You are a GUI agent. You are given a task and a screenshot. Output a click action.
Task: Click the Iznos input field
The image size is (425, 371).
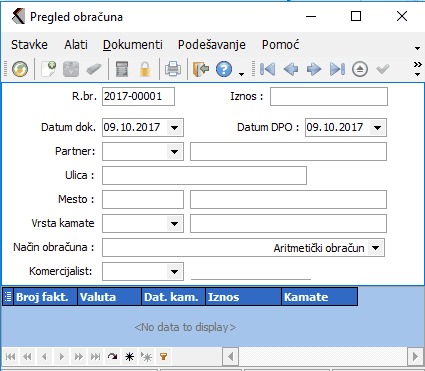pyautogui.click(x=329, y=97)
